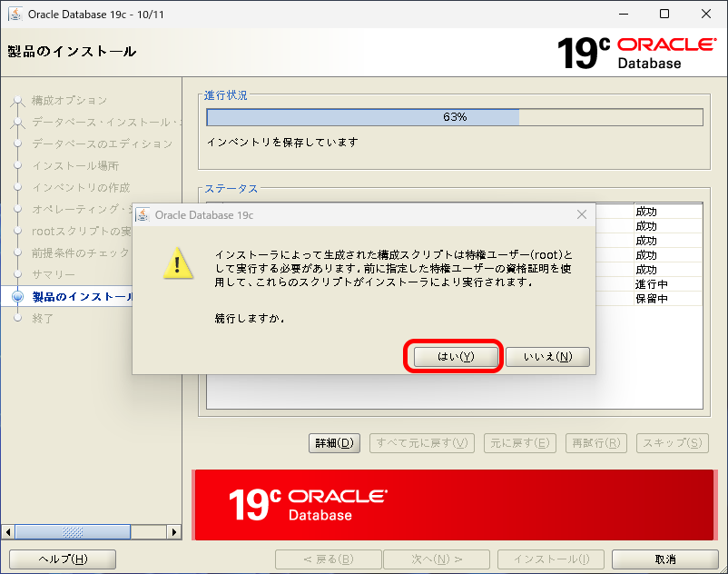Select the インベントリの作成 step
The image size is (728, 574).
81,188
